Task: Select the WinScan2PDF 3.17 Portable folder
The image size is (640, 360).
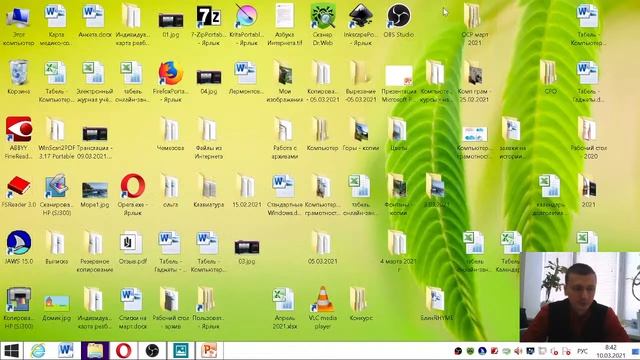Action: coord(56,130)
